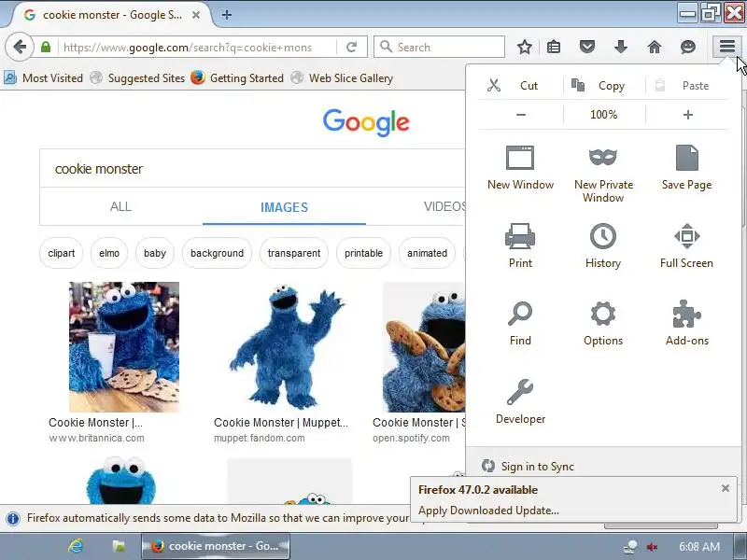Open the Add-ons manager
Image resolution: width=747 pixels, height=560 pixels.
(686, 323)
